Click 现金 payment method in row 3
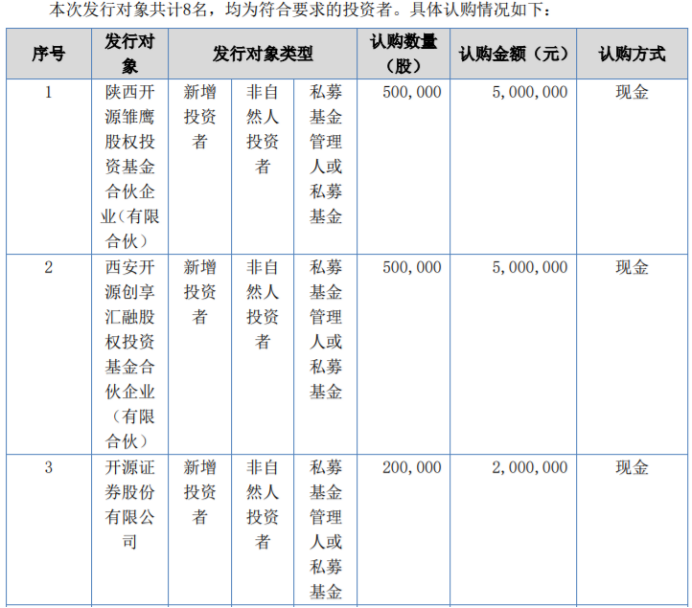Viewport: 692px width, 608px height. click(632, 468)
